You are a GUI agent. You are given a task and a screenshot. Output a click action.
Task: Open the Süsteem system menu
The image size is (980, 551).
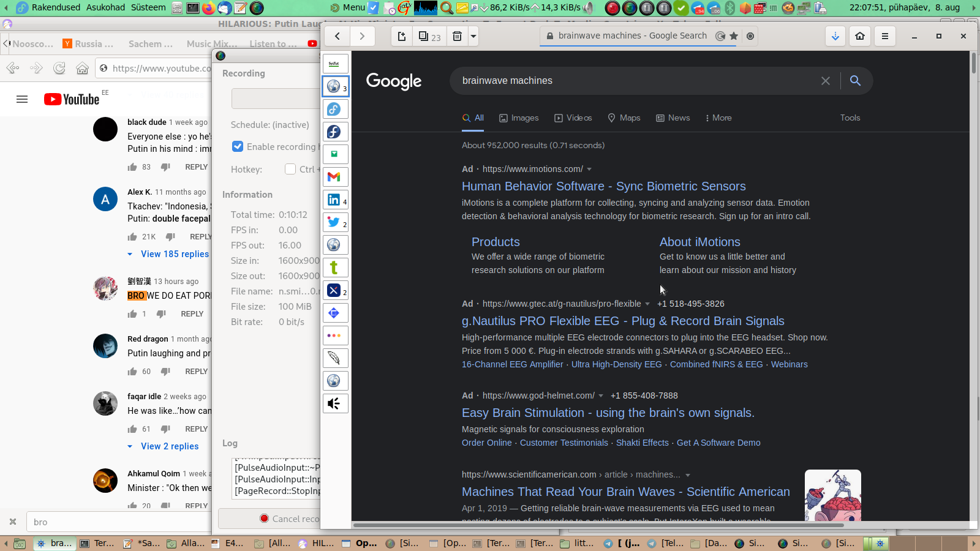coord(148,8)
